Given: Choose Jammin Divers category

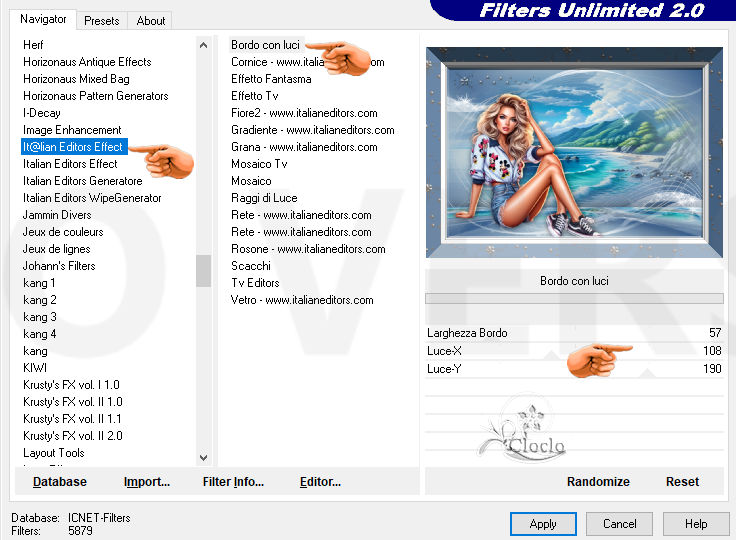Looking at the screenshot, I should point(57,215).
